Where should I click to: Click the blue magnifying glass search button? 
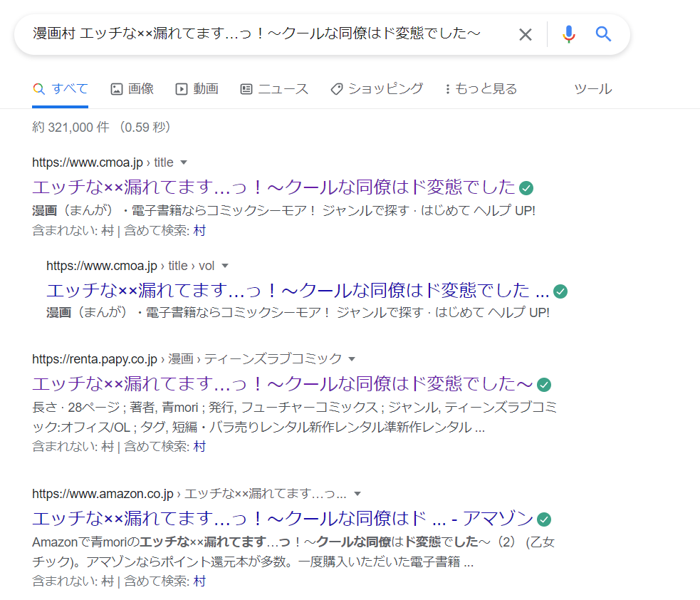coord(603,34)
